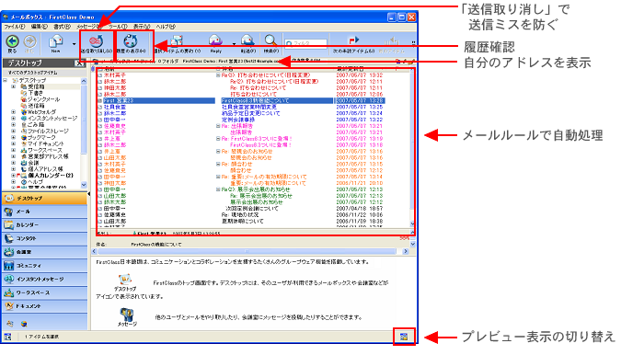644x355 pixels.
Task: Click the message list scrollbar down arrow
Action: [x=412, y=223]
